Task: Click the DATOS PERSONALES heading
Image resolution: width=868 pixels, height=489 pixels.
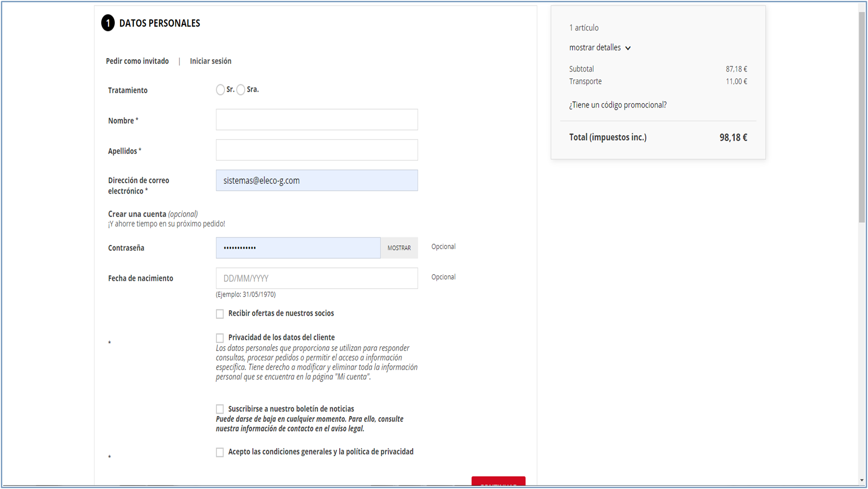Action: (160, 23)
